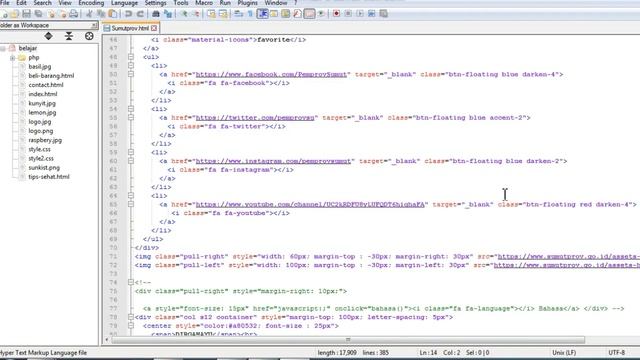Viewport: 640px width, 360px height.
Task: Follow the instagram.com/pemprovsumut link
Action: click(x=273, y=161)
